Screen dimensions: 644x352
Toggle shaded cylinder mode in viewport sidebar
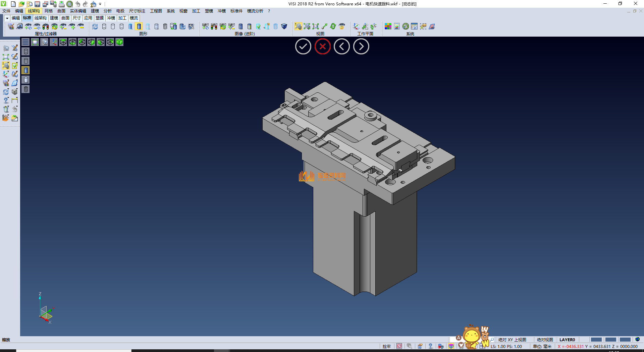point(26,70)
